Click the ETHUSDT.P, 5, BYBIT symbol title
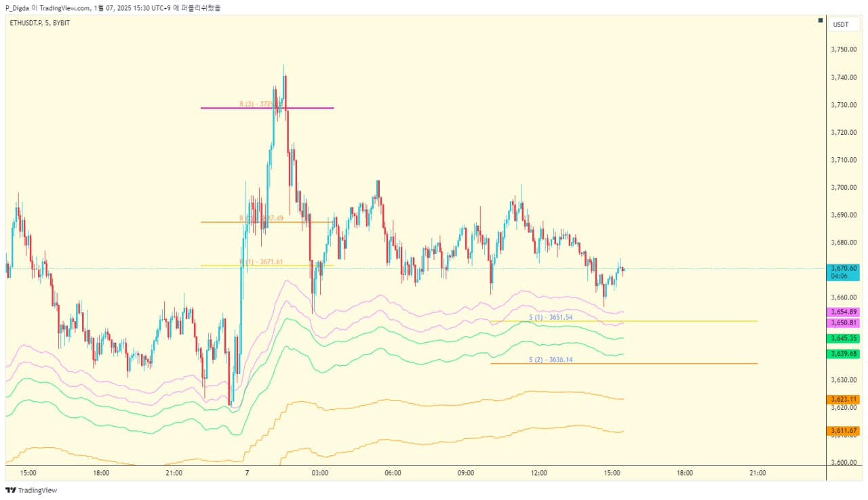868x500 pixels. pyautogui.click(x=40, y=23)
